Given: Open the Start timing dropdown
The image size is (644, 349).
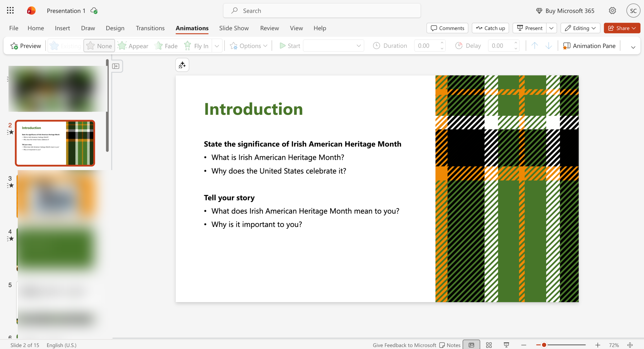Looking at the screenshot, I should click(334, 46).
